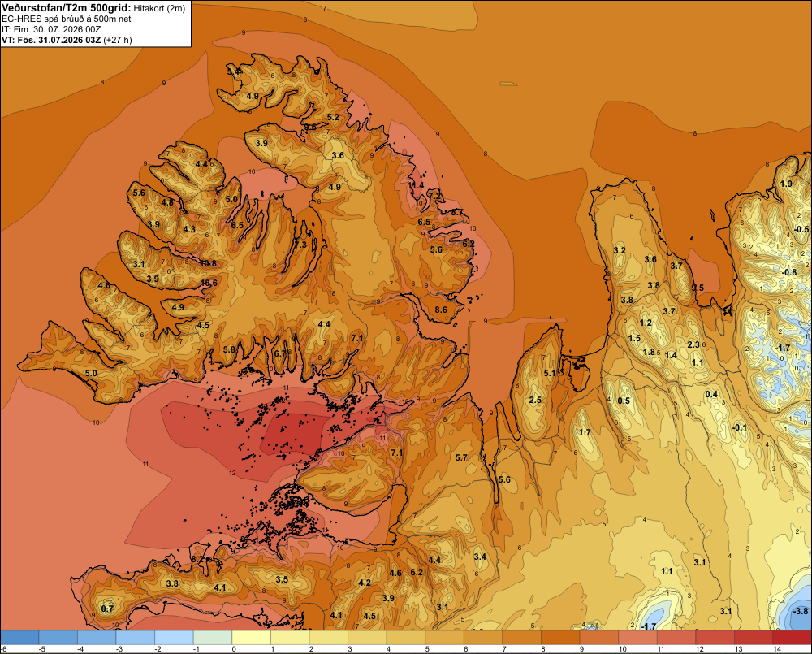This screenshot has width=812, height=654.
Task: Click the 2.5 temperature label
Action: click(x=535, y=400)
